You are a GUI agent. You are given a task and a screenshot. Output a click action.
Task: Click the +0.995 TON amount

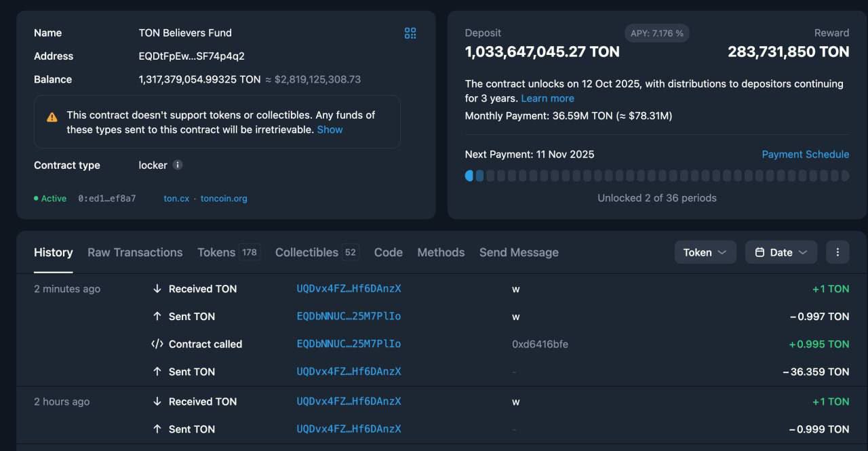(x=819, y=344)
